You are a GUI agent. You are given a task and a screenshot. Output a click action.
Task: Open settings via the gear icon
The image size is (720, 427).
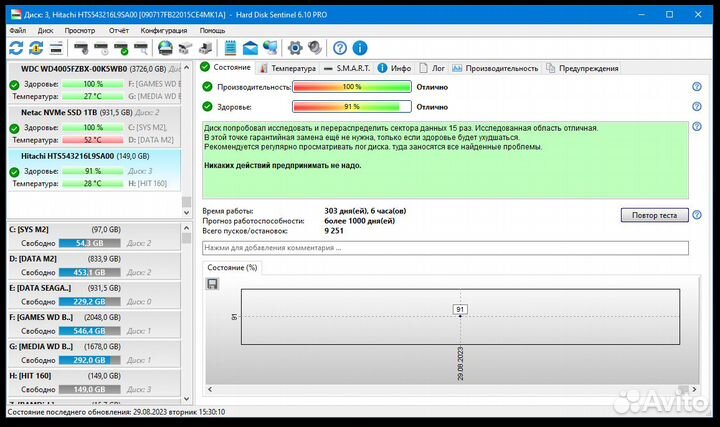295,48
